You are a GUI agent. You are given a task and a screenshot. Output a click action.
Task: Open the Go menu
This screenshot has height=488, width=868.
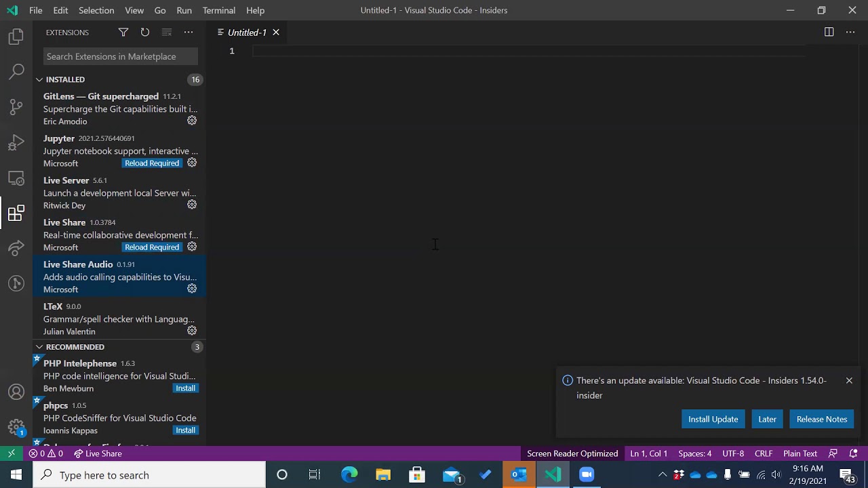160,10
